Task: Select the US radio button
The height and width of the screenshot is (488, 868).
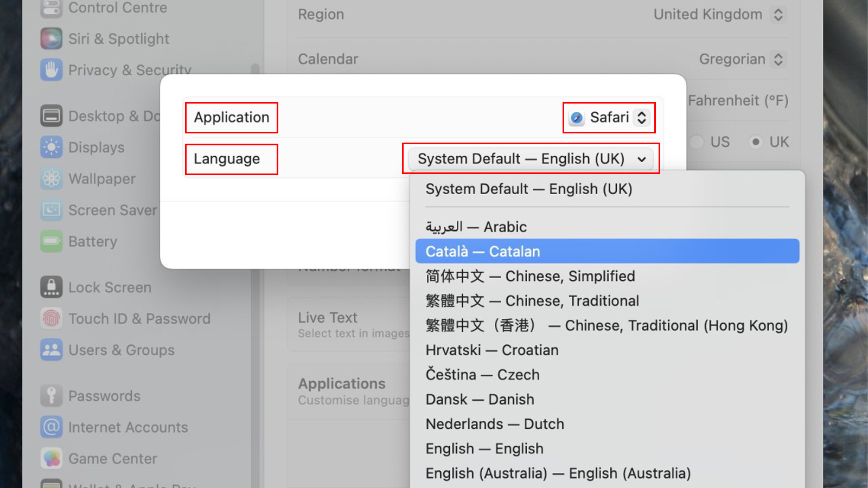Action: coord(697,142)
